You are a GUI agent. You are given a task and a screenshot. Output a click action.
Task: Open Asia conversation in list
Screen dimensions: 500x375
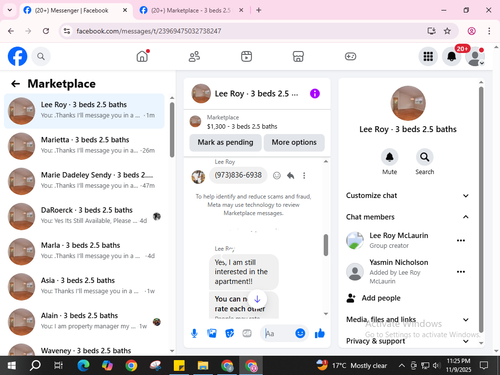[x=84, y=287]
